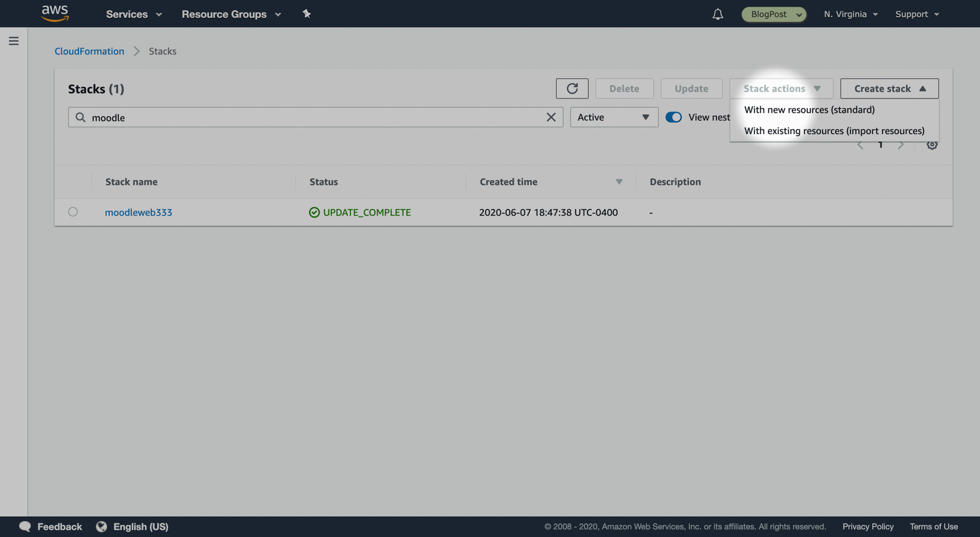Click the Delete button
Viewport: 980px width, 537px height.
pyautogui.click(x=624, y=89)
